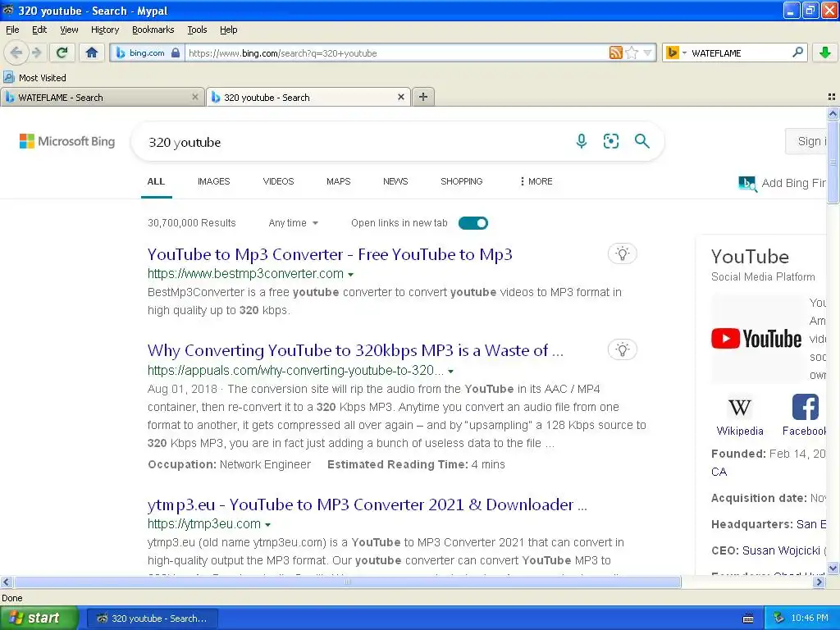Click the system tray clock 10:46 PM
Viewport: 840px width, 630px height.
coord(810,619)
